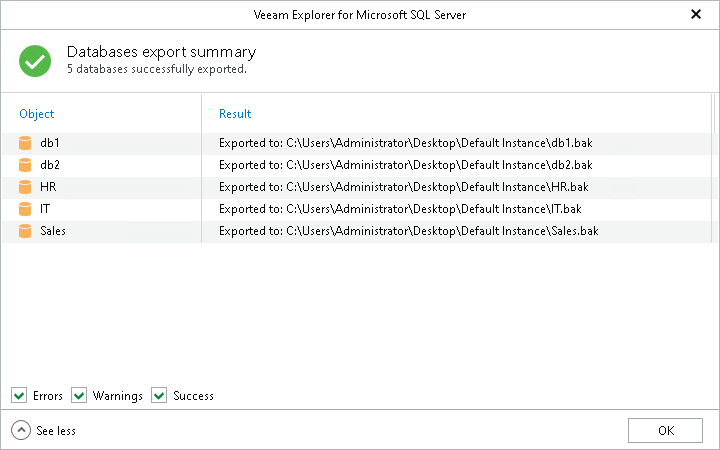Viewport: 720px width, 450px height.
Task: Click the HR database icon
Action: (25, 187)
